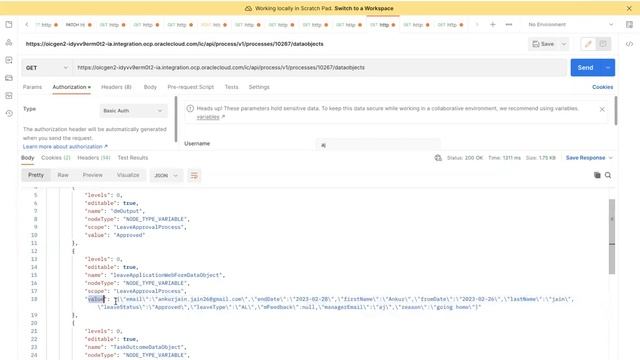Click the blue Send button
Viewport: 640px width, 360px height.
coord(586,68)
